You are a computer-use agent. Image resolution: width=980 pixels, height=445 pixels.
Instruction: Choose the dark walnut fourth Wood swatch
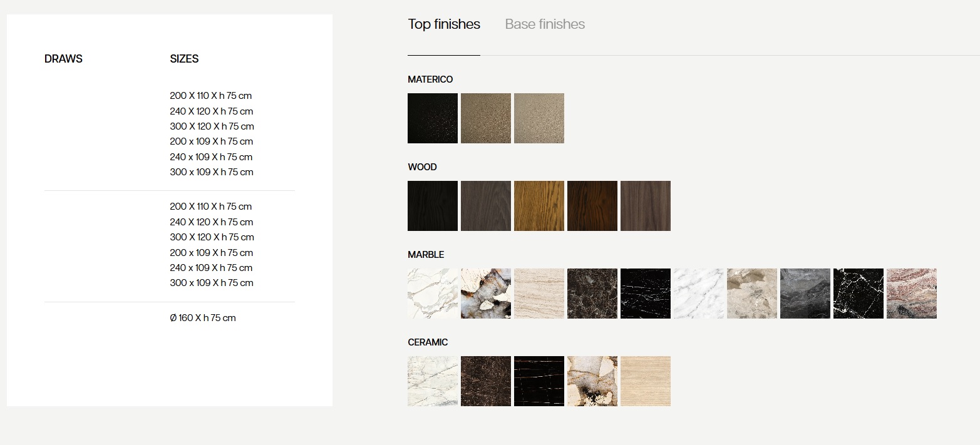[592, 206]
